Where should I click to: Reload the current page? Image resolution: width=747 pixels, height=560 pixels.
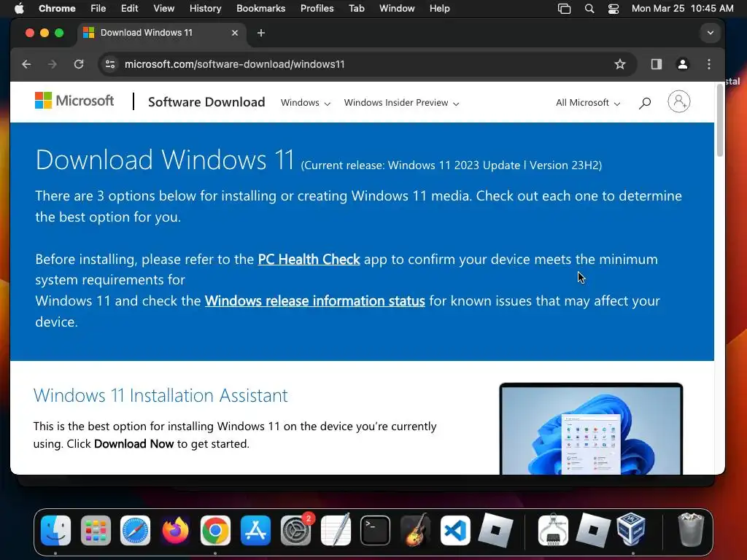pyautogui.click(x=79, y=64)
